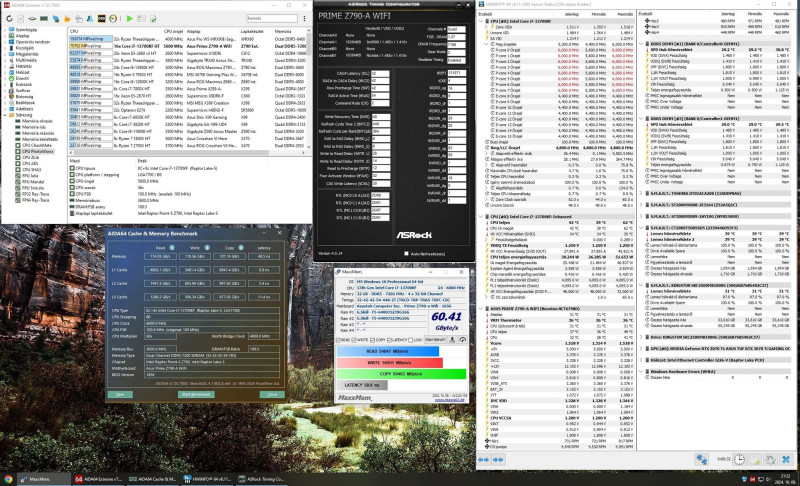Screen dimensions: 800x486
Task: Collapse the ASUS PRIME Z790-A WIFI sensor group
Action: 481,309
